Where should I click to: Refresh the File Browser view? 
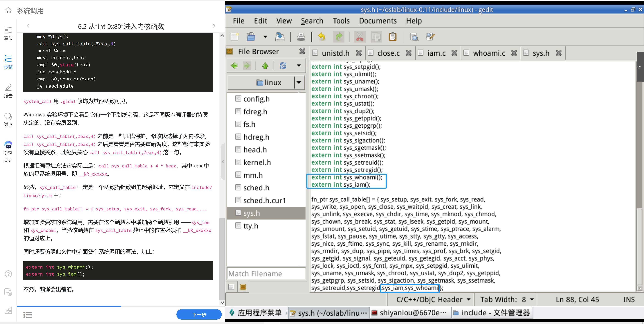pyautogui.click(x=283, y=66)
